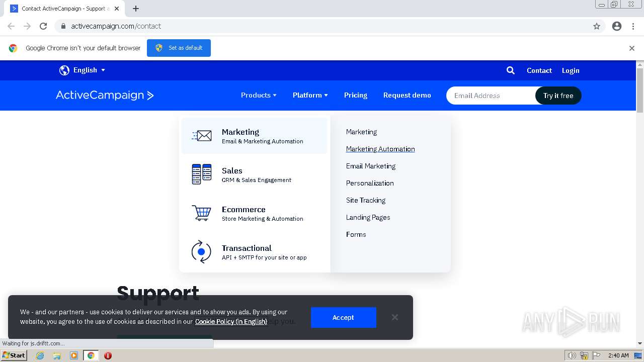
Task: Open the media player taskbar icon
Action: (x=74, y=355)
